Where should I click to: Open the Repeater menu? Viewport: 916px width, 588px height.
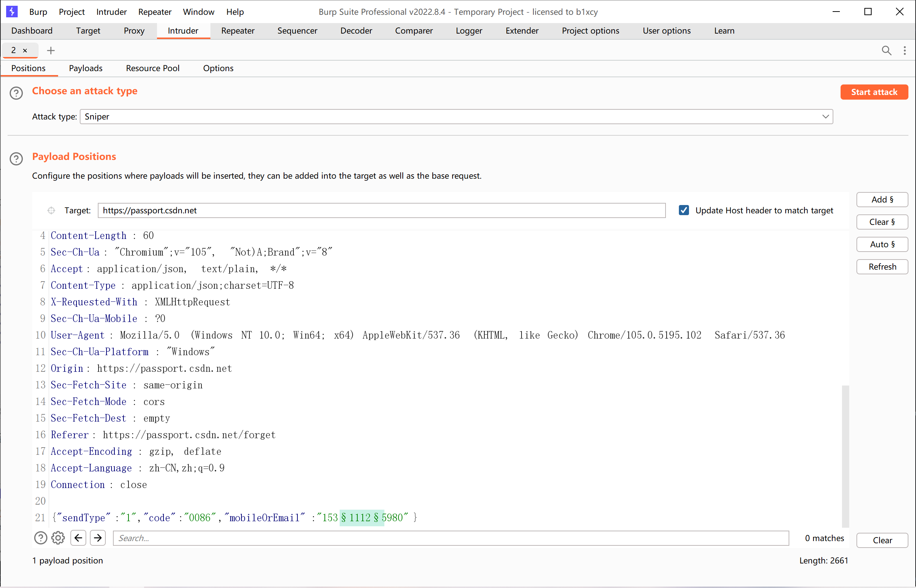pos(154,12)
